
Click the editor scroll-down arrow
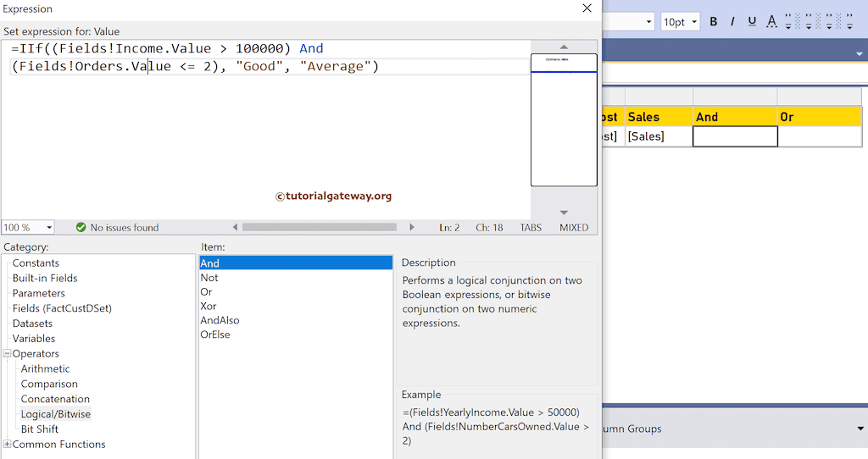pyautogui.click(x=564, y=213)
